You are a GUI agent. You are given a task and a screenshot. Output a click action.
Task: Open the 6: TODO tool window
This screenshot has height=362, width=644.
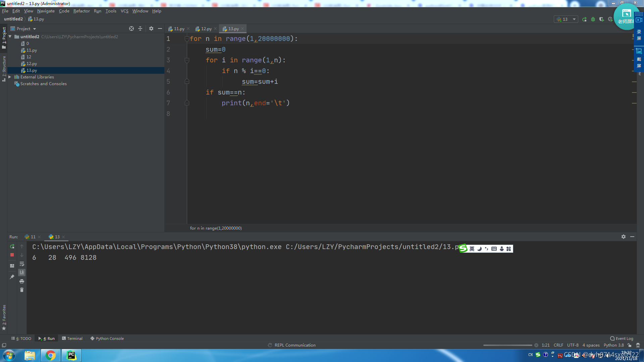(x=21, y=339)
